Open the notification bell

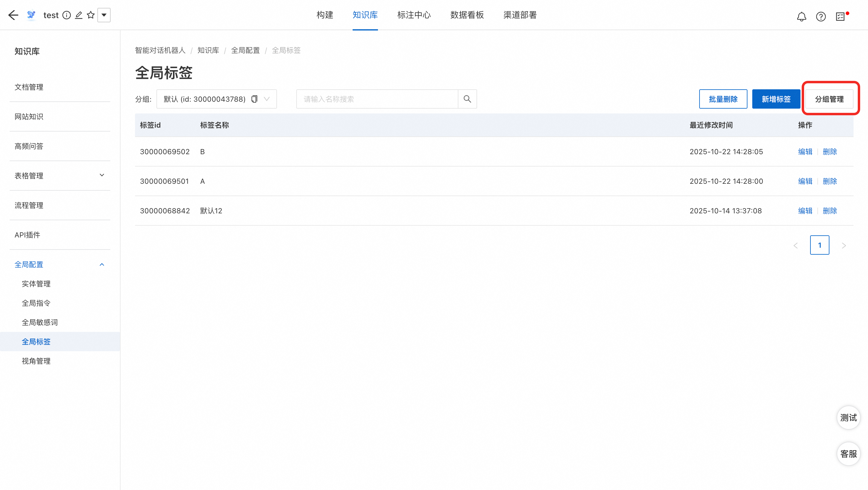tap(801, 17)
